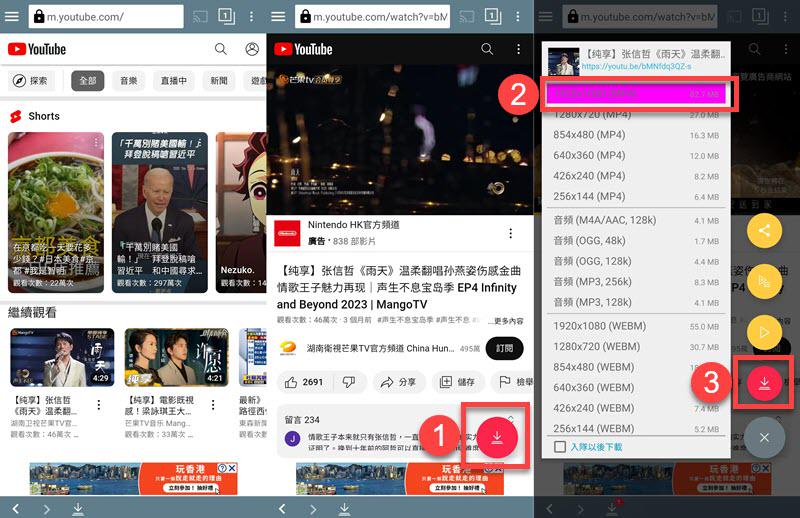Open YouTube search on the home page
Image resolution: width=800 pixels, height=518 pixels.
click(x=221, y=49)
